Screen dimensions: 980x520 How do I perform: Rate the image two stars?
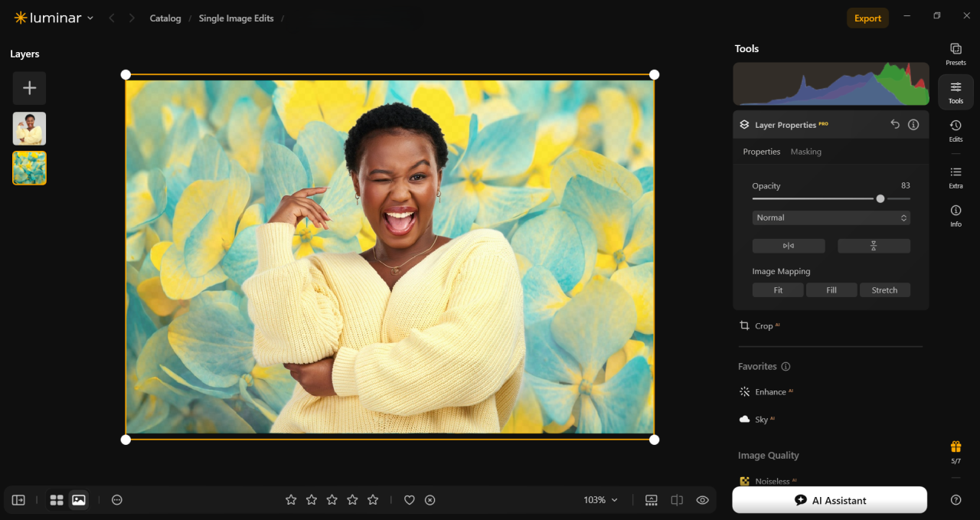312,500
